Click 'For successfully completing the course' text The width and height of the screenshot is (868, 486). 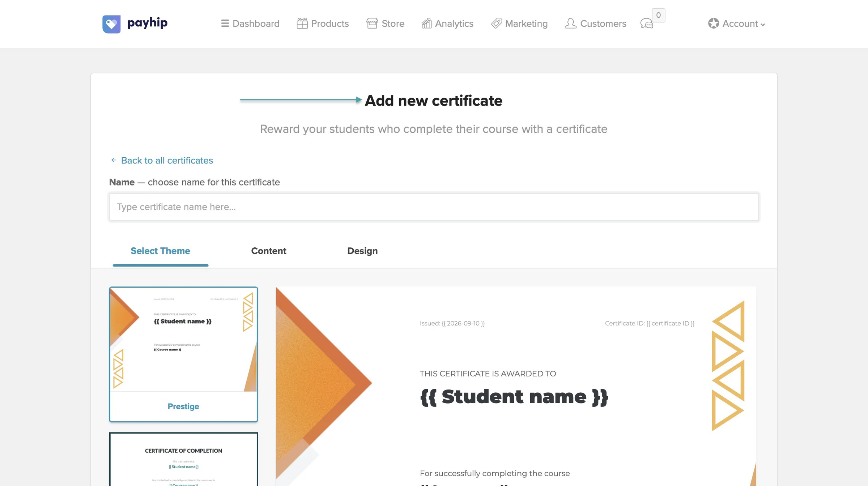495,473
